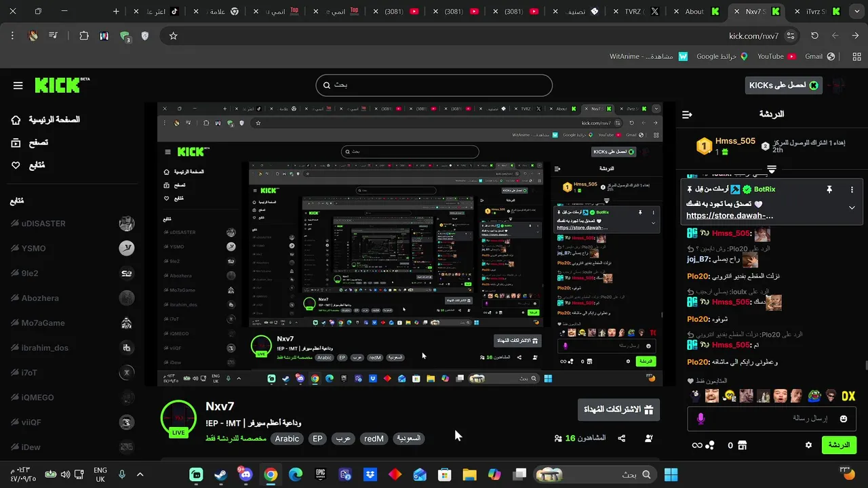Open followed channel uDISASTER
This screenshot has width=868, height=488.
tap(71, 224)
